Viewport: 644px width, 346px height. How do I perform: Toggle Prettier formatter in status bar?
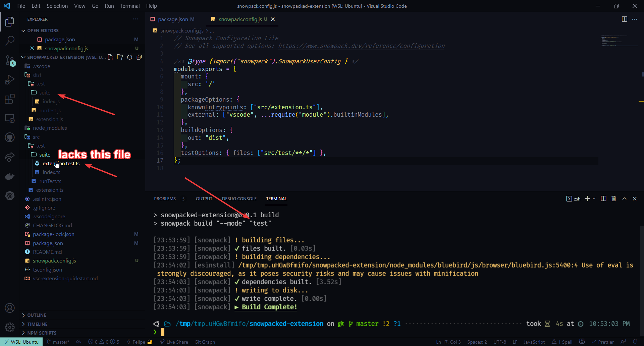click(x=603, y=342)
